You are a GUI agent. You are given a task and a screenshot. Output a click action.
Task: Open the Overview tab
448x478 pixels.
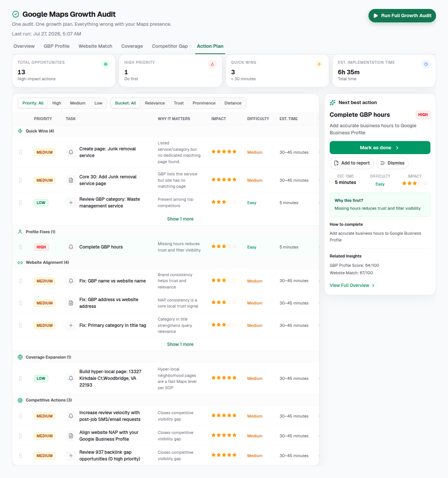(24, 46)
